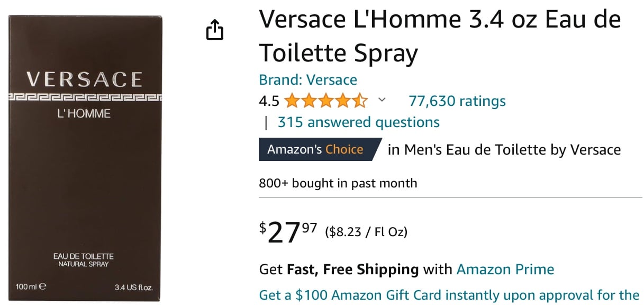644x305 pixels.
Task: Open the $100 Amazon Gift Card offer
Action: (x=449, y=294)
